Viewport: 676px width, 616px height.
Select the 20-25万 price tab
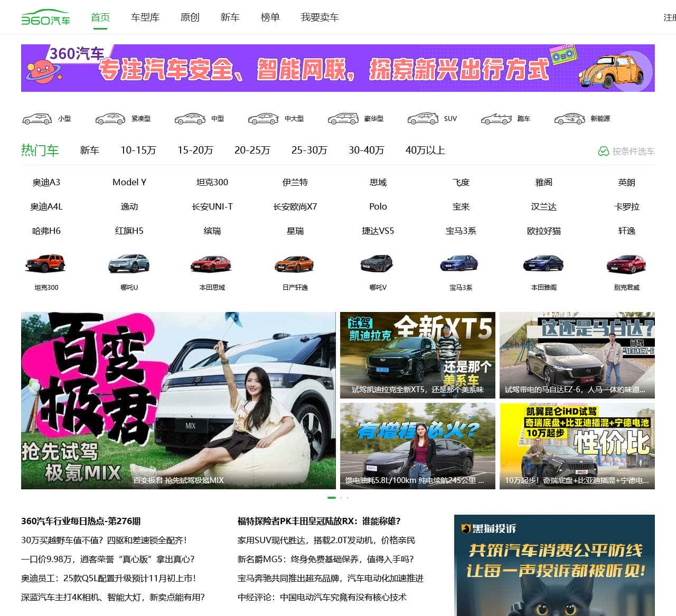point(252,150)
